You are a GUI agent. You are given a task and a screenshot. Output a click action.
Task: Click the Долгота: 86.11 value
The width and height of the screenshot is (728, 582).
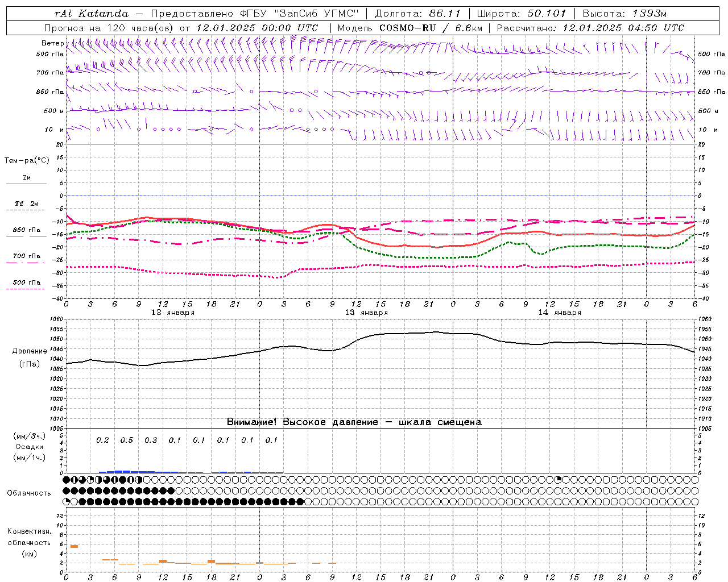pyautogui.click(x=418, y=14)
